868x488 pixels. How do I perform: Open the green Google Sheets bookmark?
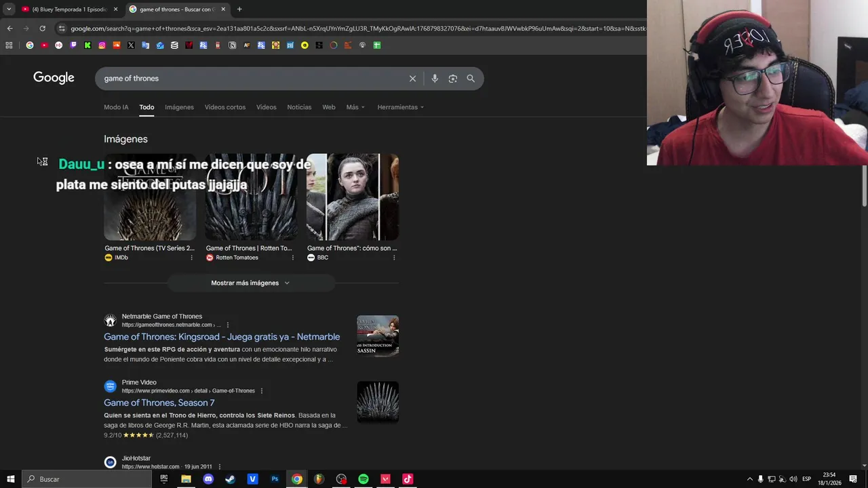click(377, 45)
